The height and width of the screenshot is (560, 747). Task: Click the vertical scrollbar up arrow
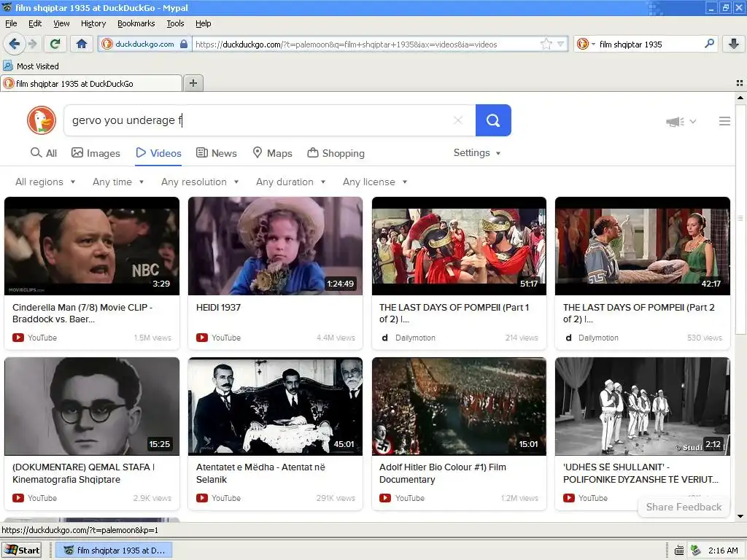point(740,98)
